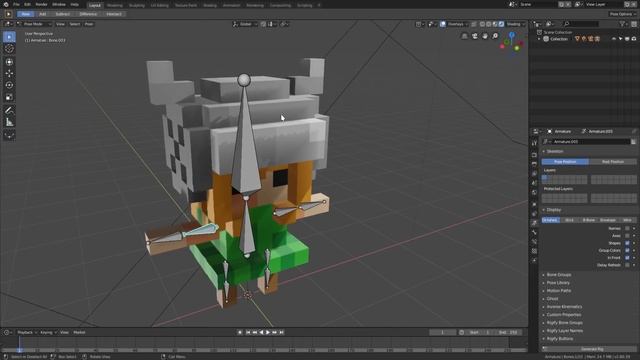Click the blue playhead marker in timeline
640x360 pixels.
19,349
